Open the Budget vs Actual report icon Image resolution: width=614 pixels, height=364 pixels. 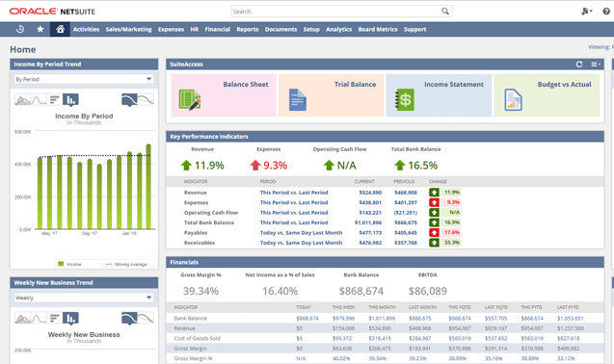[513, 100]
